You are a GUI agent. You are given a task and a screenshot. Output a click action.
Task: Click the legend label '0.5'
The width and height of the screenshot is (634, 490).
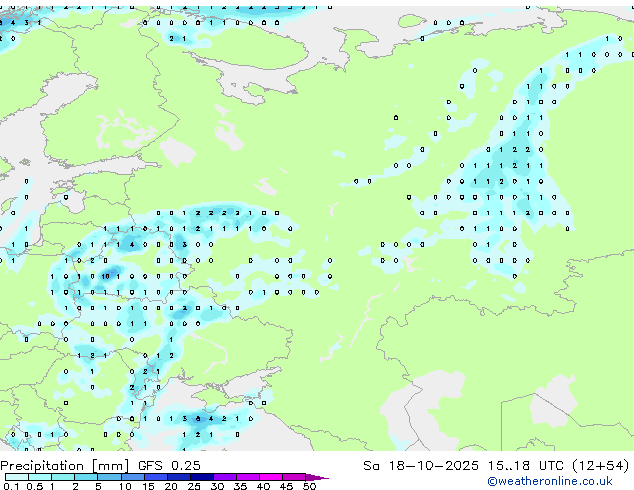pyautogui.click(x=34, y=486)
